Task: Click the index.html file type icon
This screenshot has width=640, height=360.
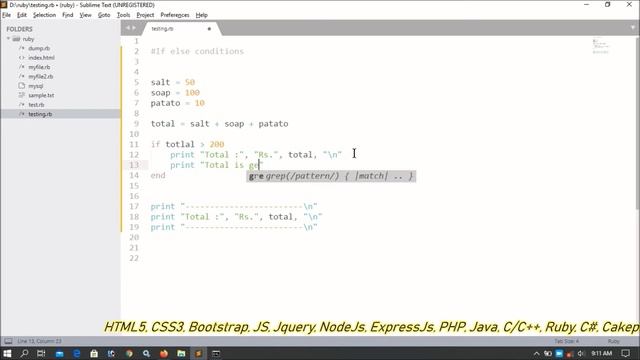Action: 22,58
